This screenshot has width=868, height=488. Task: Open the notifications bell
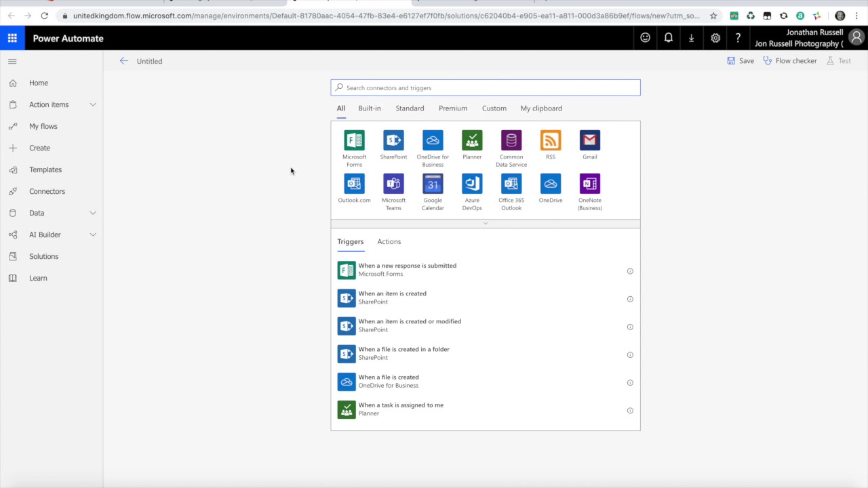669,38
